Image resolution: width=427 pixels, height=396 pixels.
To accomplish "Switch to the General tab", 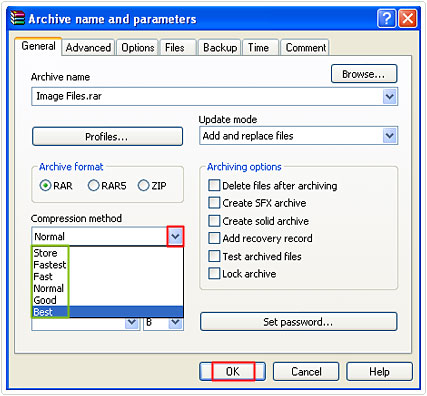I will (x=38, y=46).
